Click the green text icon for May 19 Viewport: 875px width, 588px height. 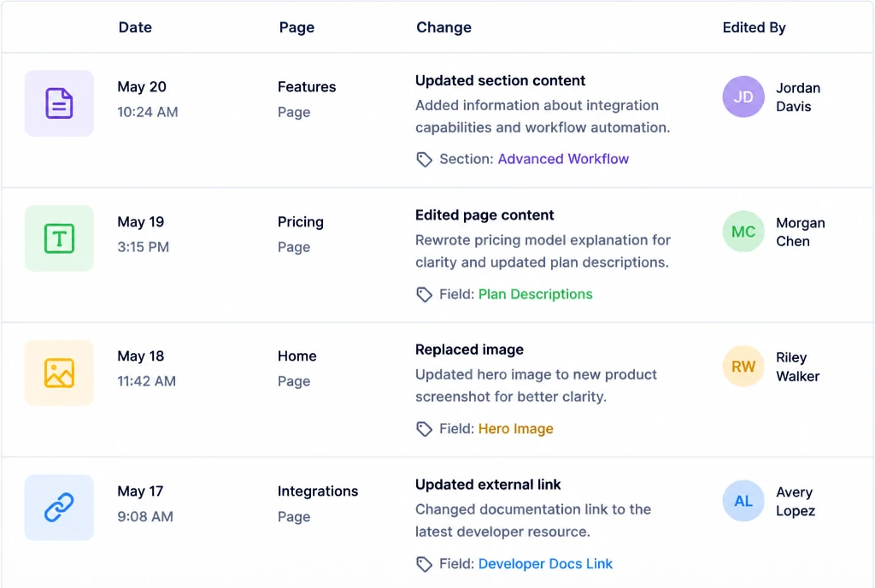click(59, 238)
